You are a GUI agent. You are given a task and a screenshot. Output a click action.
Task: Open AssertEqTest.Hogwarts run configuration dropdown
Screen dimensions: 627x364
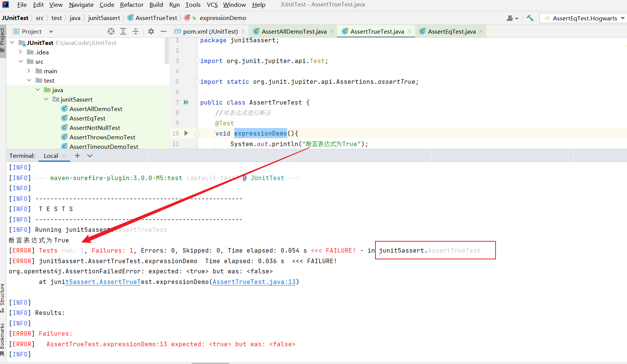584,18
